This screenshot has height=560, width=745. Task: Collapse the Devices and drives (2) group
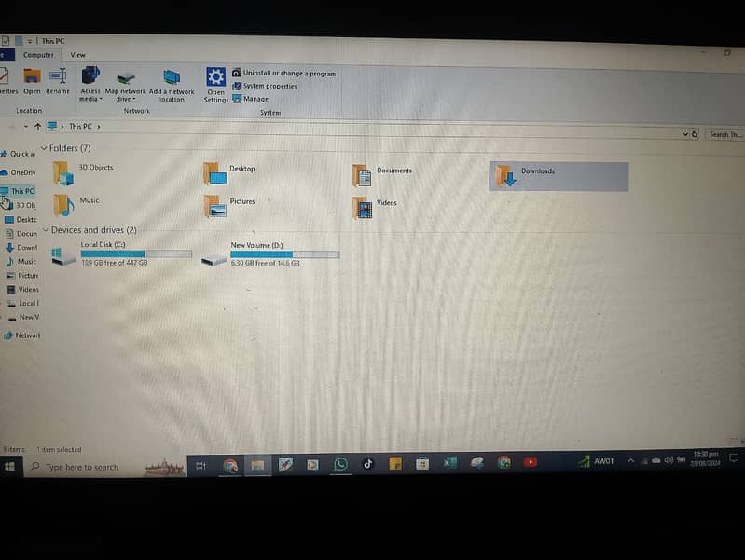[46, 230]
